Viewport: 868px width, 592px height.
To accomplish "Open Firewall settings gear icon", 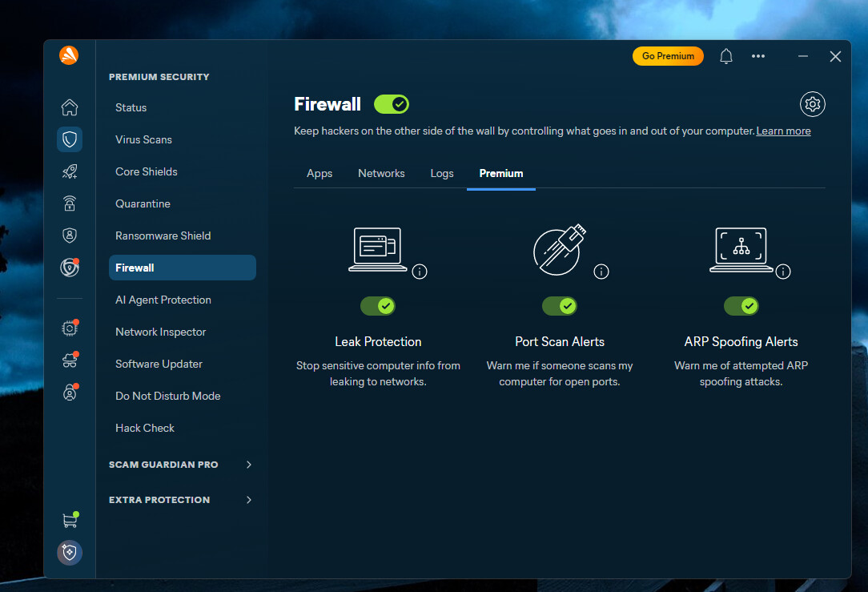I will [x=812, y=104].
